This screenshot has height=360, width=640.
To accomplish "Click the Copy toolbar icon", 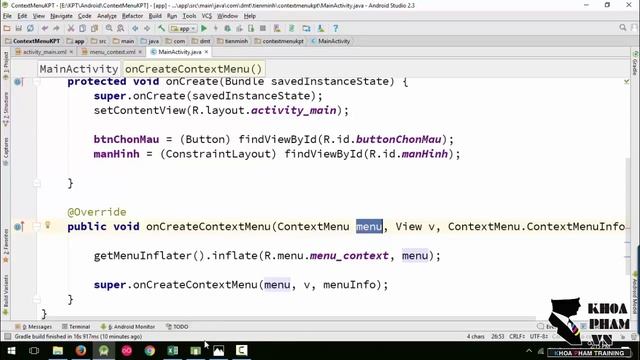I will click(82, 29).
